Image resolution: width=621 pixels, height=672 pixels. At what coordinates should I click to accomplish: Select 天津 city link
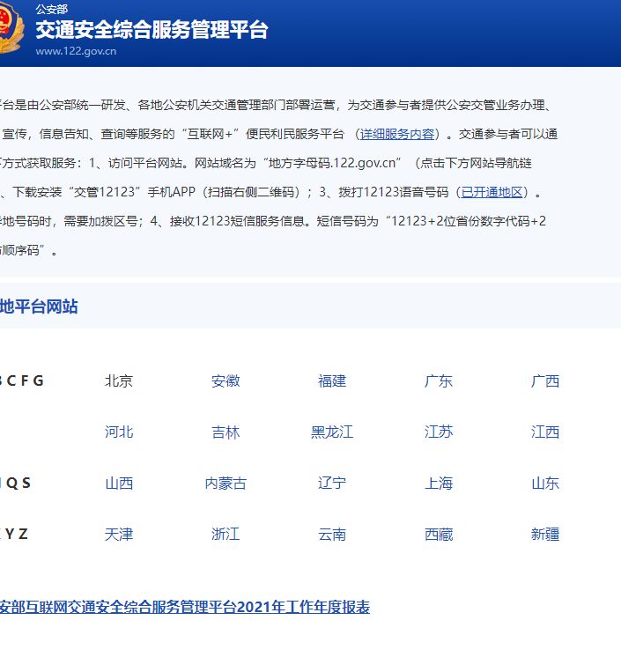pyautogui.click(x=119, y=534)
